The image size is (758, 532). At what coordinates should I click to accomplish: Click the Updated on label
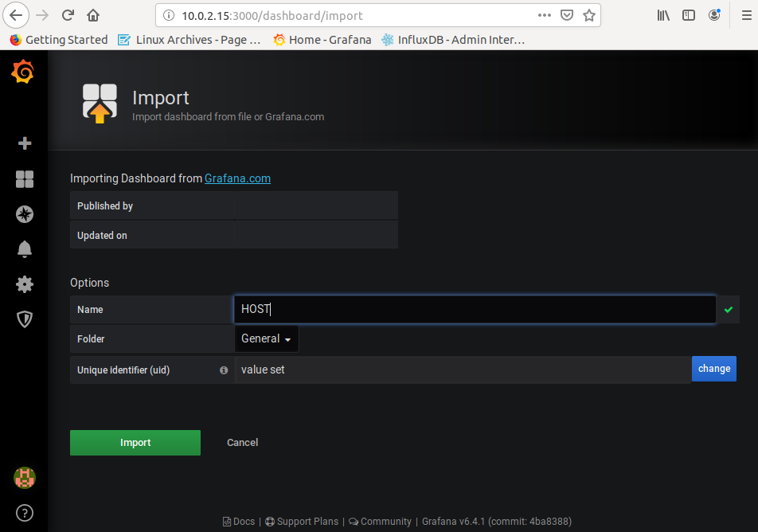pos(102,236)
